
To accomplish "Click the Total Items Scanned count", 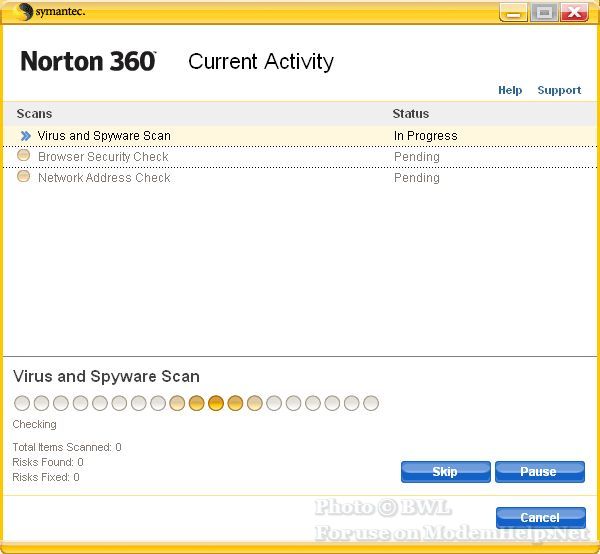I will tap(67, 447).
